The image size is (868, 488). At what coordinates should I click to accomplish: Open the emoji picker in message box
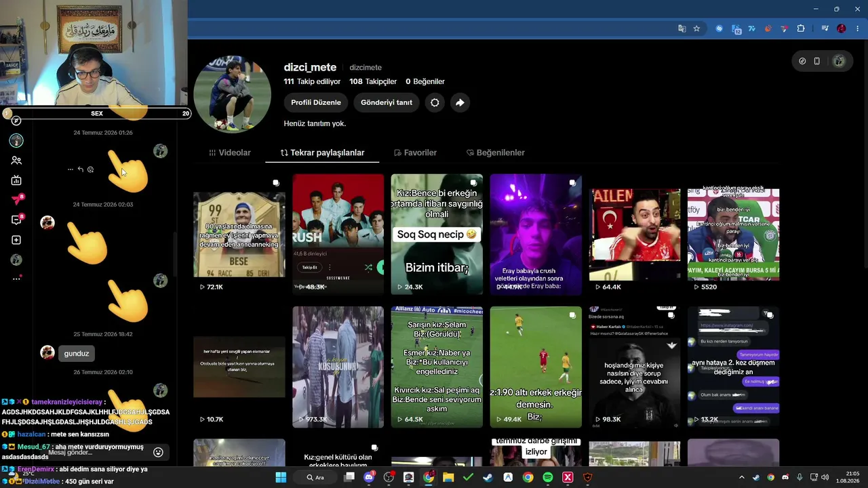point(158,452)
